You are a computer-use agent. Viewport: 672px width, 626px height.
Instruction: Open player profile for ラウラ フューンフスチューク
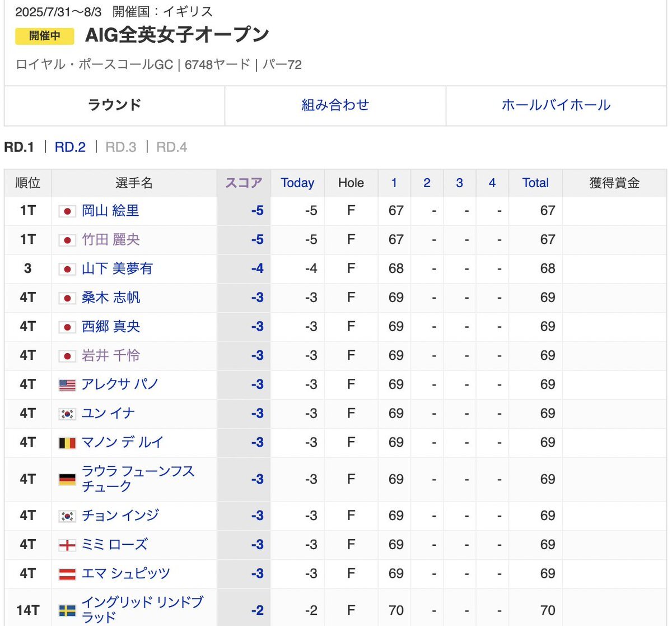pos(138,479)
